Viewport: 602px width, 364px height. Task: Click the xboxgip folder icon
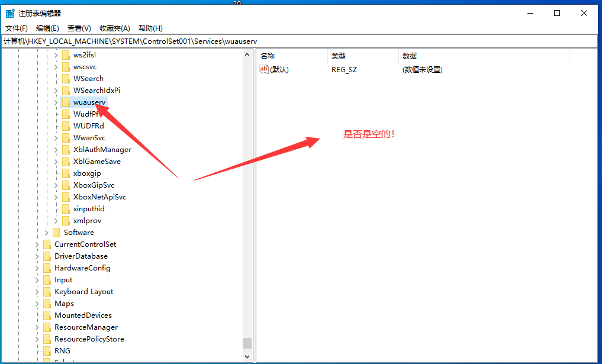point(66,173)
